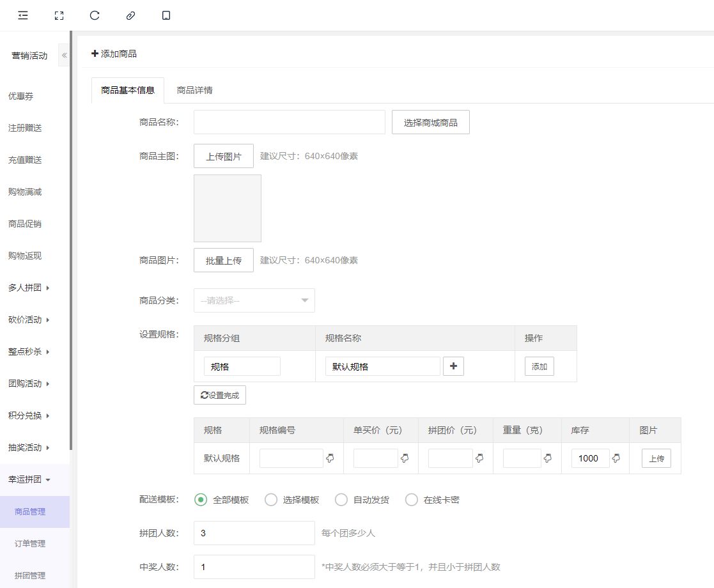This screenshot has width=714, height=588.
Task: Click the sidebar menu fold icon
Action: pyautogui.click(x=23, y=15)
